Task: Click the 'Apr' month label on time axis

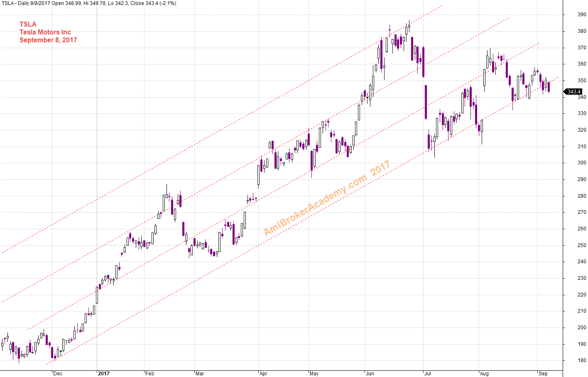Action: point(263,374)
